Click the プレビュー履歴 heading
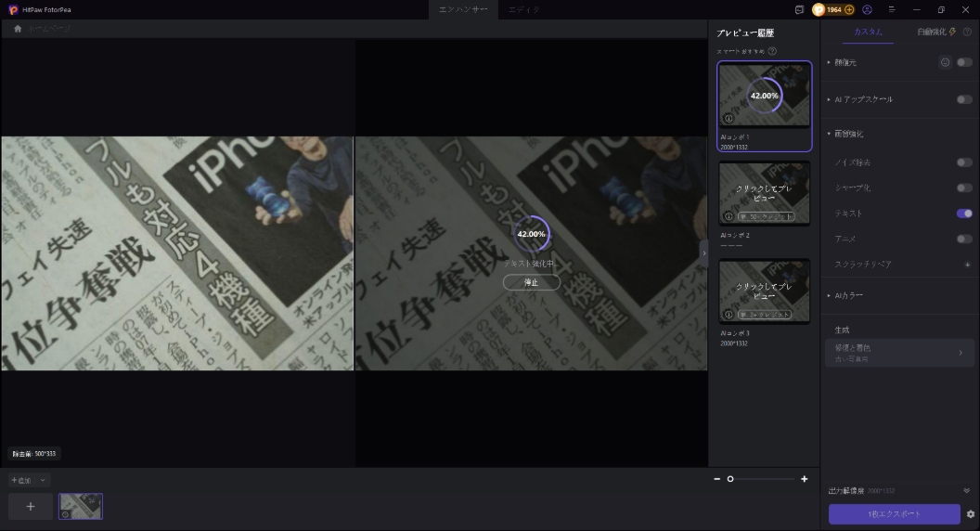The image size is (980, 531). pyautogui.click(x=745, y=32)
